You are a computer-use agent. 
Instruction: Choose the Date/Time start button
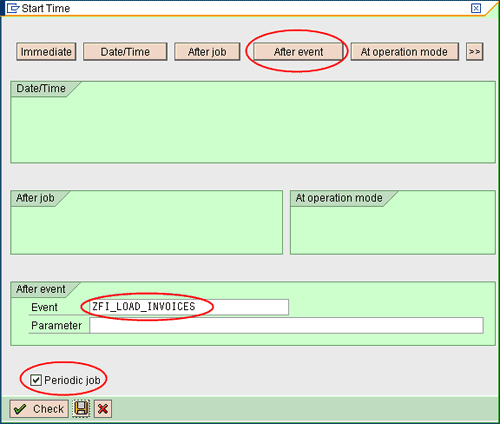125,52
